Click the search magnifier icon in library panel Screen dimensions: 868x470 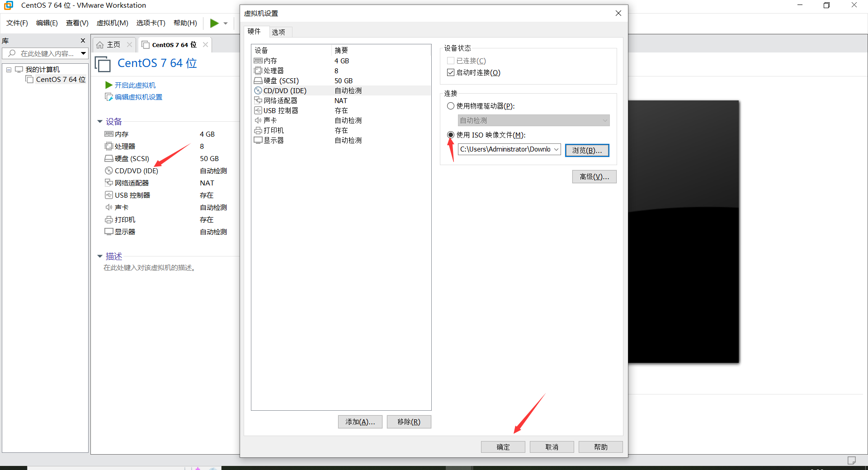pyautogui.click(x=12, y=53)
